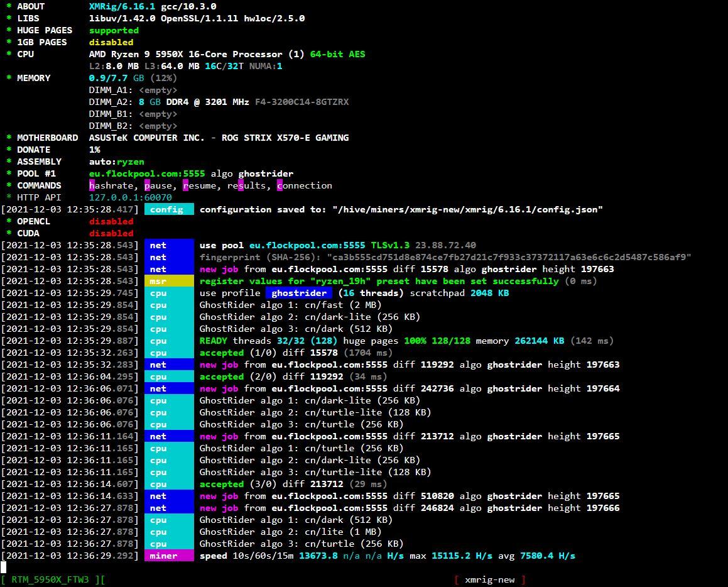Select the SHA-256 fingerprint hash string
Screen dimensions: 728x587
[509, 257]
